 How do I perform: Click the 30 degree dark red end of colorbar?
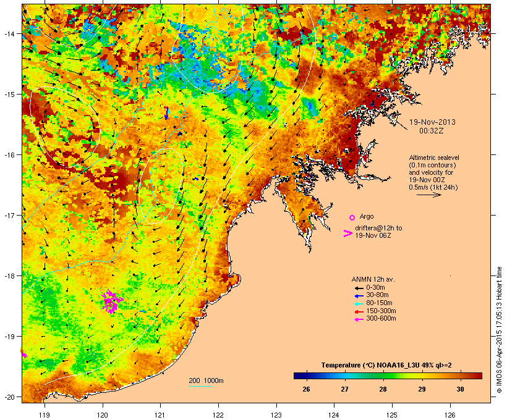tap(479, 376)
